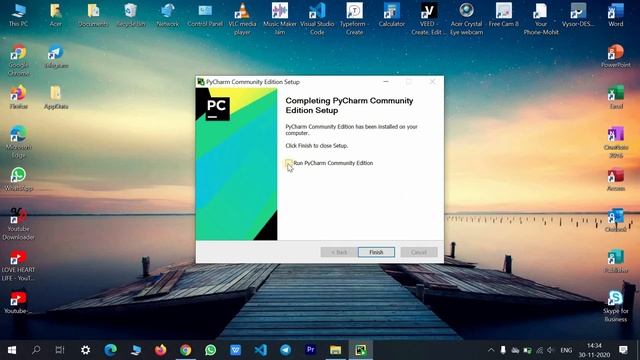
Task: Select the Control Panel desktop icon
Action: click(205, 15)
